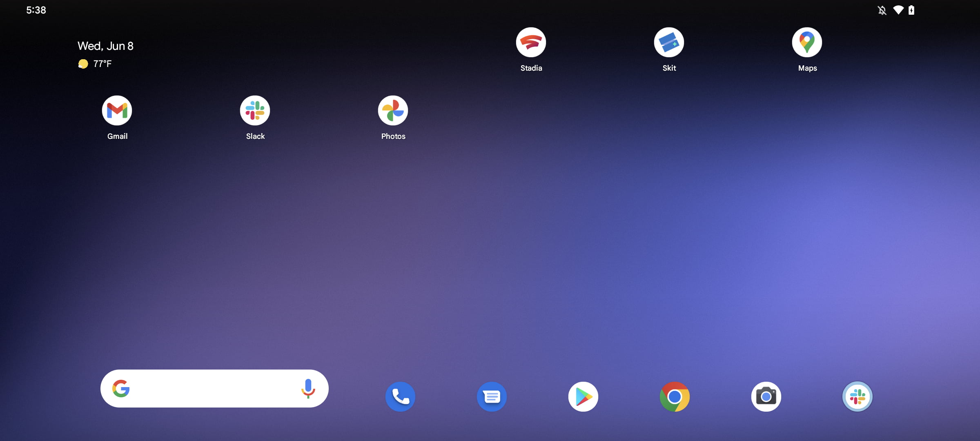Screen dimensions: 980x441
Task: Open the Phone dialer from the dock
Action: (400, 396)
